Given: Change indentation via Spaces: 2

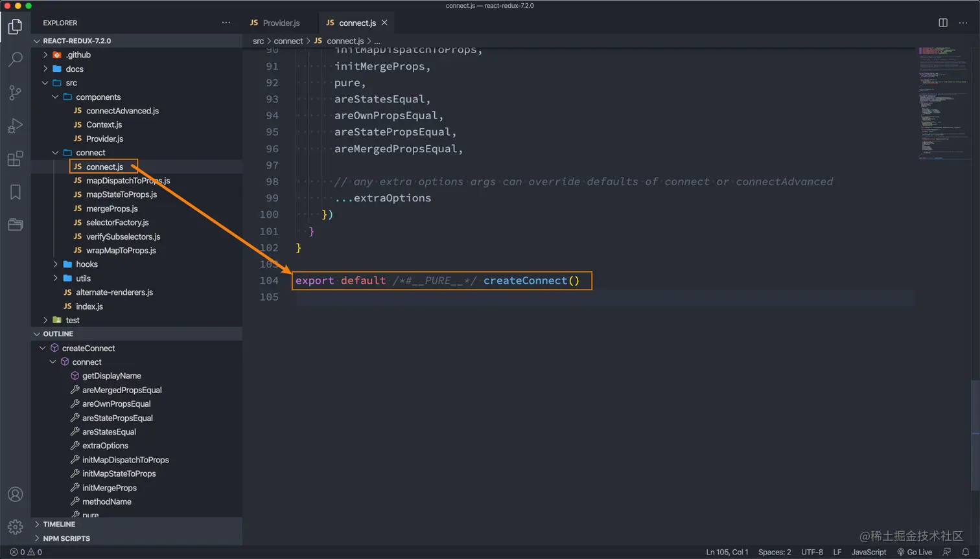Looking at the screenshot, I should click(775, 552).
